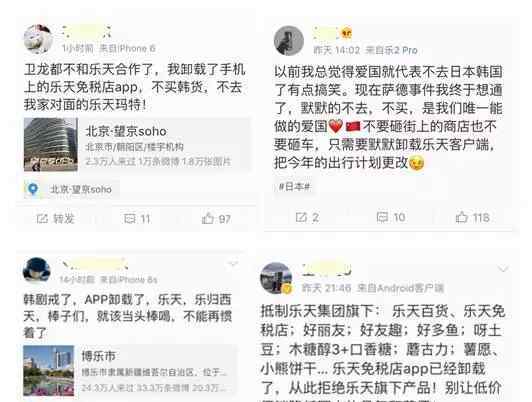The width and height of the screenshot is (532, 402).
Task: Tap repost icon on 望京soho post
Action: click(x=42, y=219)
